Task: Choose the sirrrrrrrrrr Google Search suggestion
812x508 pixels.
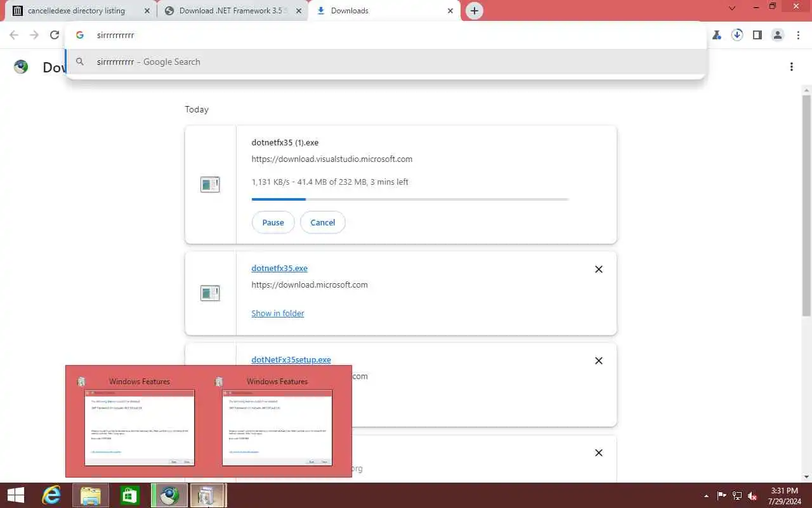Action: coord(386,62)
